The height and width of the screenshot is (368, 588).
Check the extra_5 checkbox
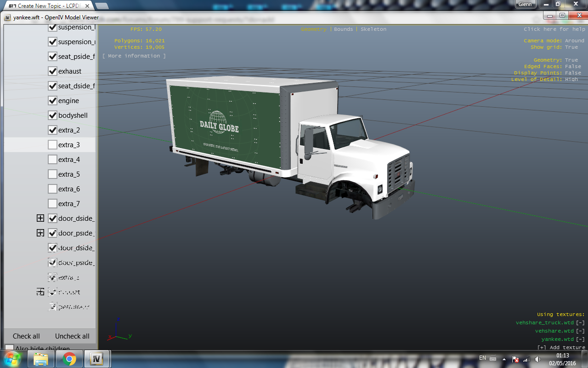point(52,174)
